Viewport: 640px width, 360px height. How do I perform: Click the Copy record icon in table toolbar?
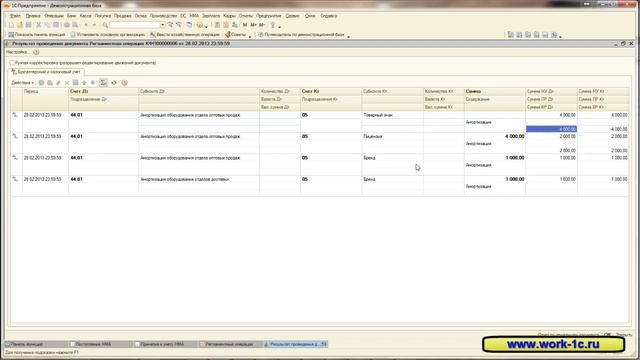50,83
